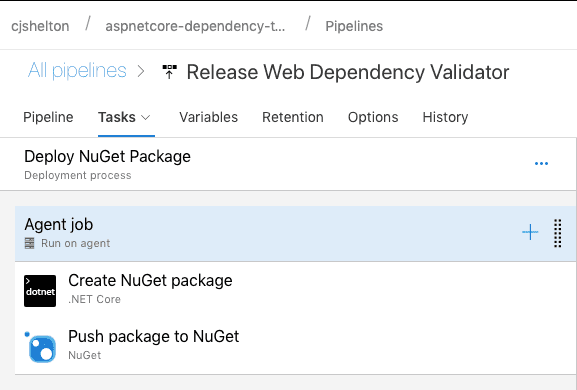Click the .NET Core label
Viewport: 577px width, 390px height.
point(95,299)
